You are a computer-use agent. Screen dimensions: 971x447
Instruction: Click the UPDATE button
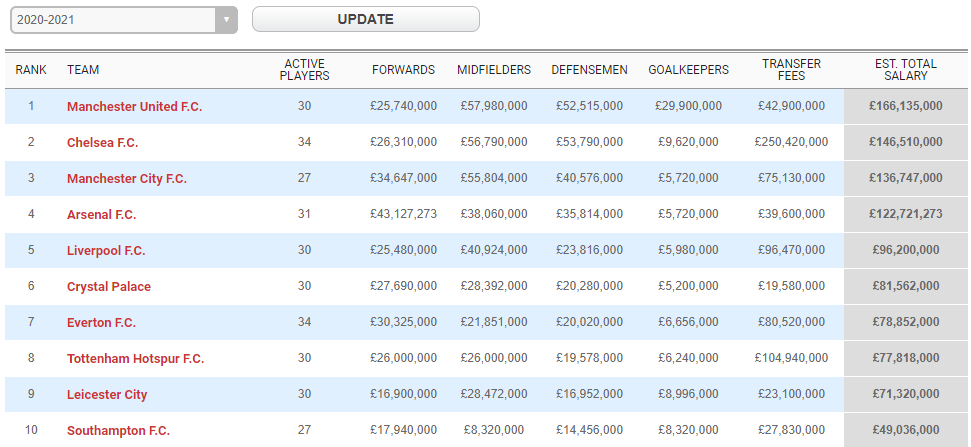click(x=365, y=19)
